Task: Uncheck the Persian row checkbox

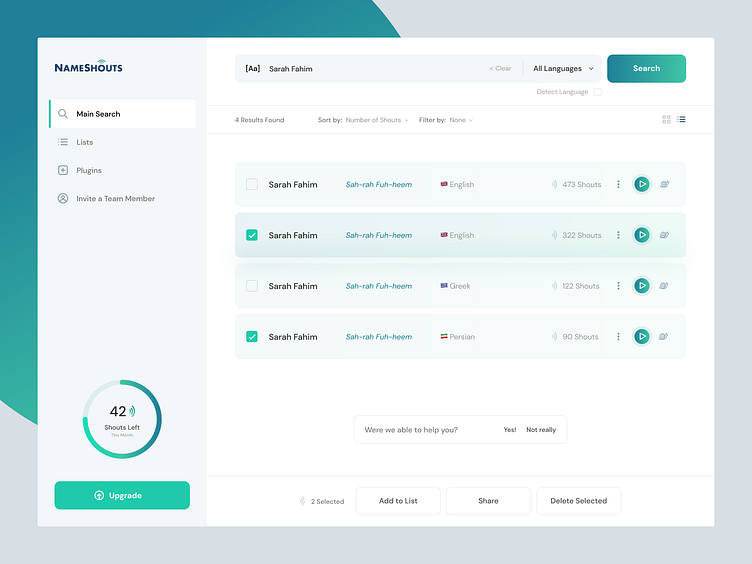Action: tap(252, 337)
